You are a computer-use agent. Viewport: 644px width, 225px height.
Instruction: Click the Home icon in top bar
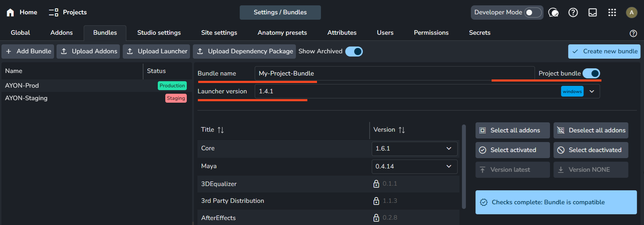tap(10, 13)
